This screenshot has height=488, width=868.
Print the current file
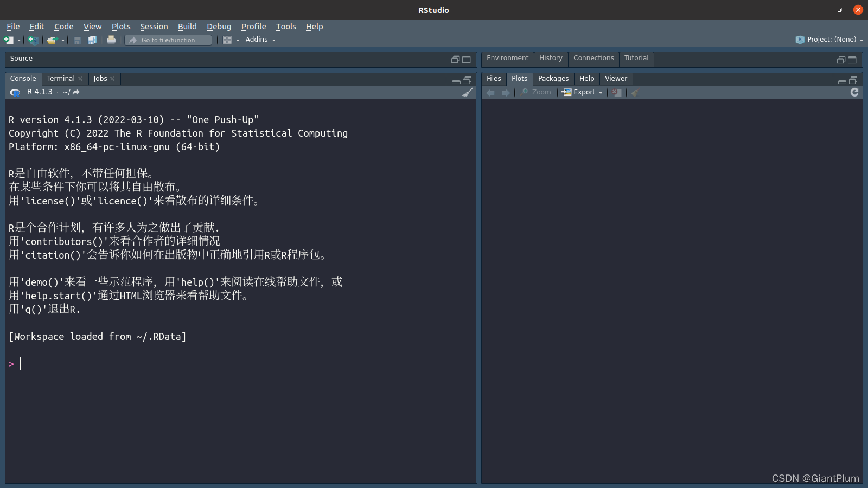click(111, 40)
